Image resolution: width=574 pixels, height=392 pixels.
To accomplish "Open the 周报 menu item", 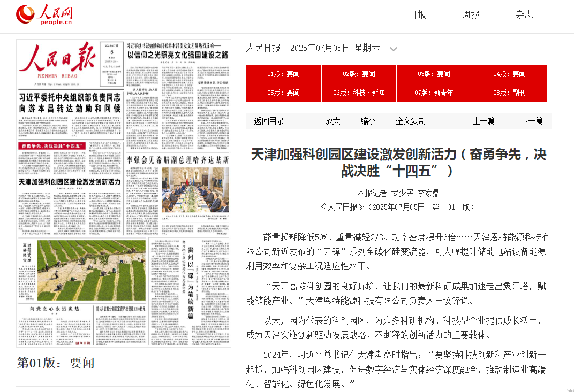I will [471, 14].
